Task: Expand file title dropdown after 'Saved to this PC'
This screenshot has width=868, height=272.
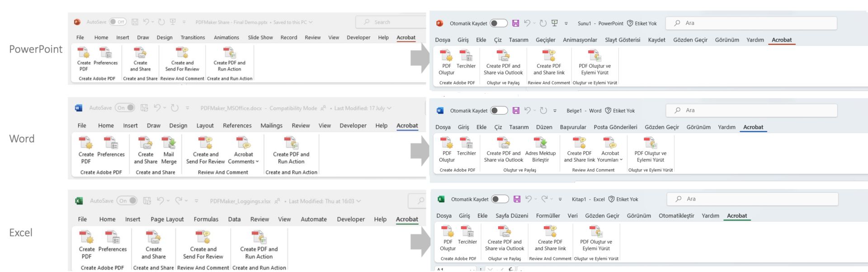Action: coord(311,22)
